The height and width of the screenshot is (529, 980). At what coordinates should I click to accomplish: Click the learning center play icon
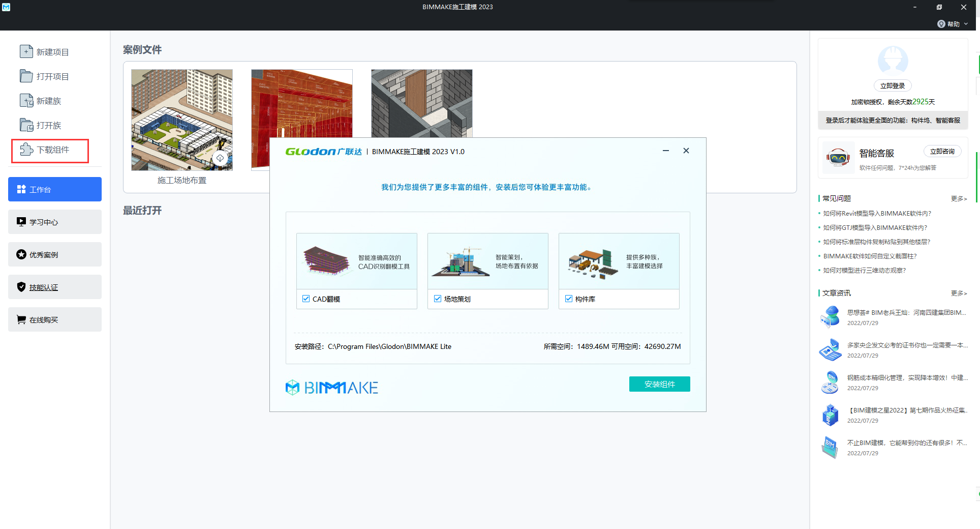point(21,222)
